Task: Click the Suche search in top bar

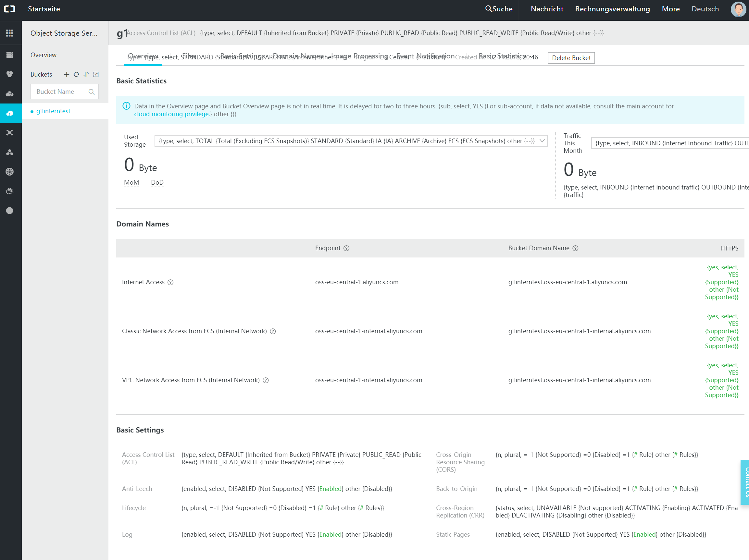Action: [x=499, y=9]
